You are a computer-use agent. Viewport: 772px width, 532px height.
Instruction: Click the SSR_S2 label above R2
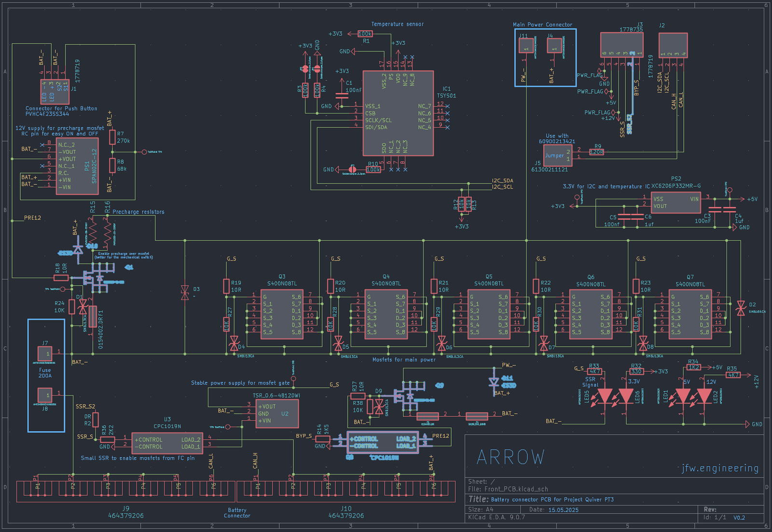click(85, 407)
